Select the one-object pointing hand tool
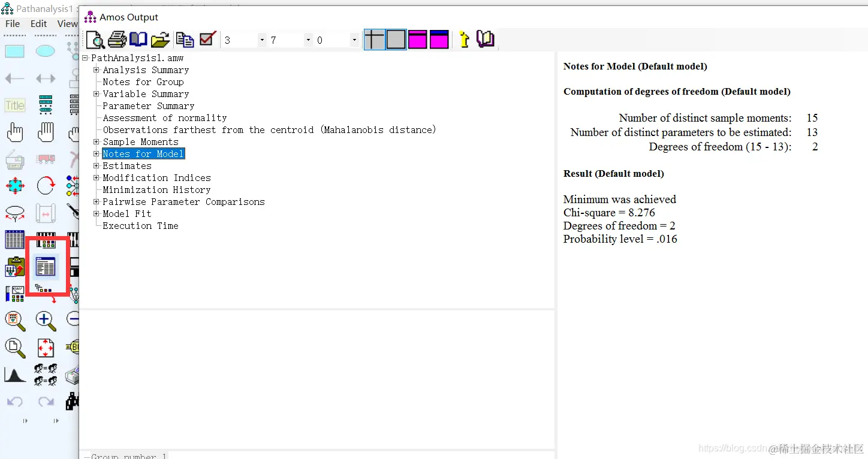868x459 pixels. click(15, 132)
